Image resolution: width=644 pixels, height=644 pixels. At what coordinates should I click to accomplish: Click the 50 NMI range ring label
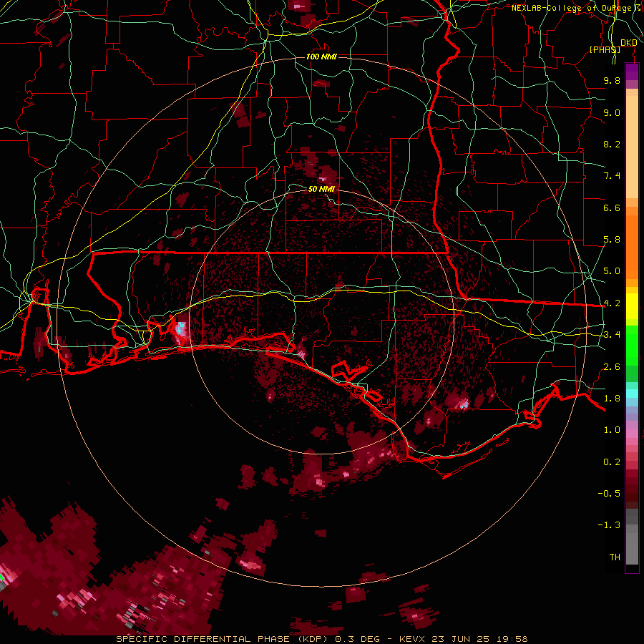[321, 190]
